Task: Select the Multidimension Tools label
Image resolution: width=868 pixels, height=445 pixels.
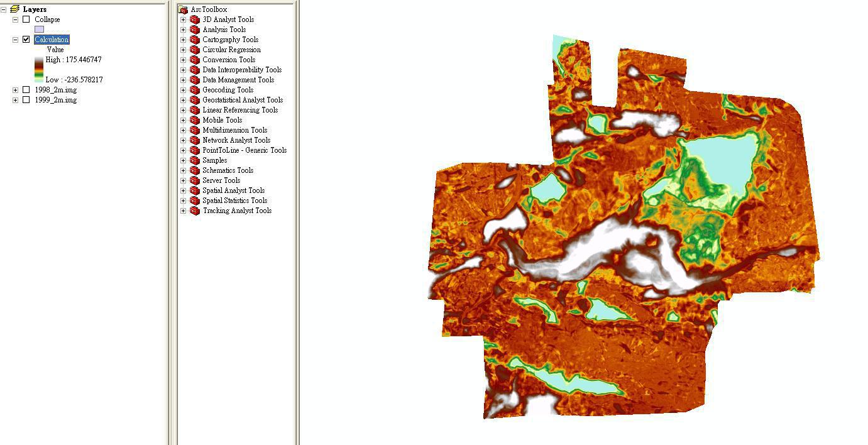Action: [234, 130]
